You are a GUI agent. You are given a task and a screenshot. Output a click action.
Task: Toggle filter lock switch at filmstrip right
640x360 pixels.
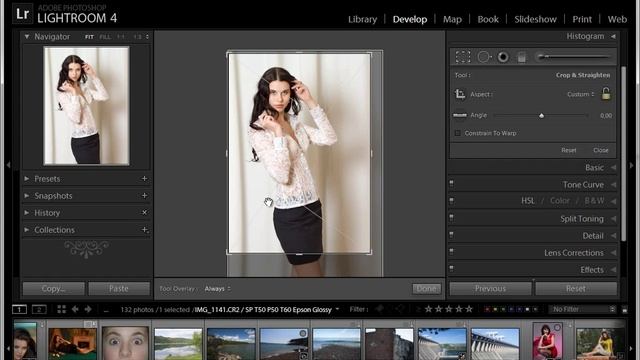624,310
